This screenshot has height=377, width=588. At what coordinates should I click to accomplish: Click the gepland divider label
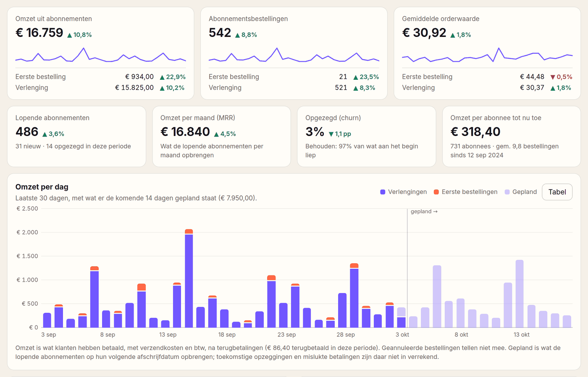coord(424,212)
